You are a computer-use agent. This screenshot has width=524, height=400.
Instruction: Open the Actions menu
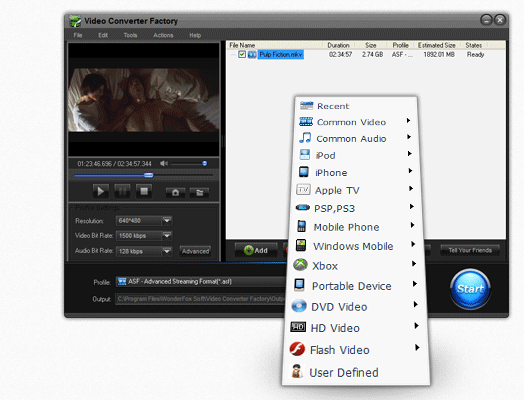click(163, 35)
